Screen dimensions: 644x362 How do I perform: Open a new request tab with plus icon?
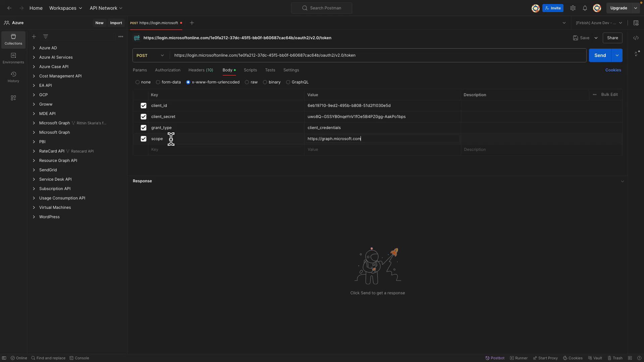192,23
